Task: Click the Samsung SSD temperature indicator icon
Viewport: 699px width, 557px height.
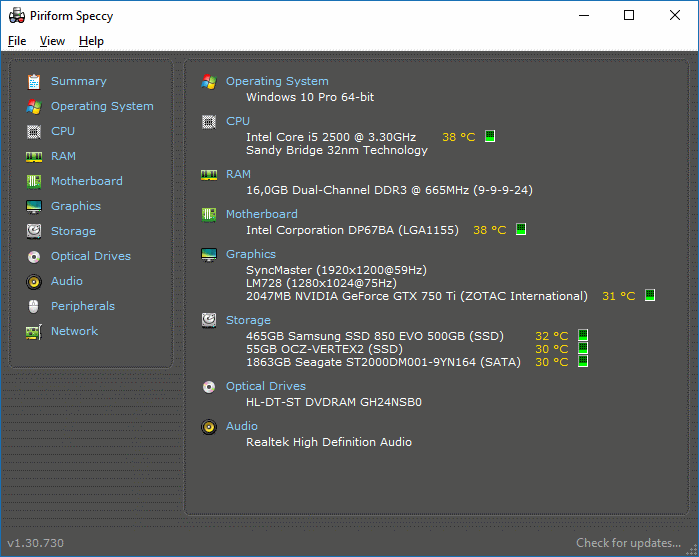Action: [x=583, y=335]
